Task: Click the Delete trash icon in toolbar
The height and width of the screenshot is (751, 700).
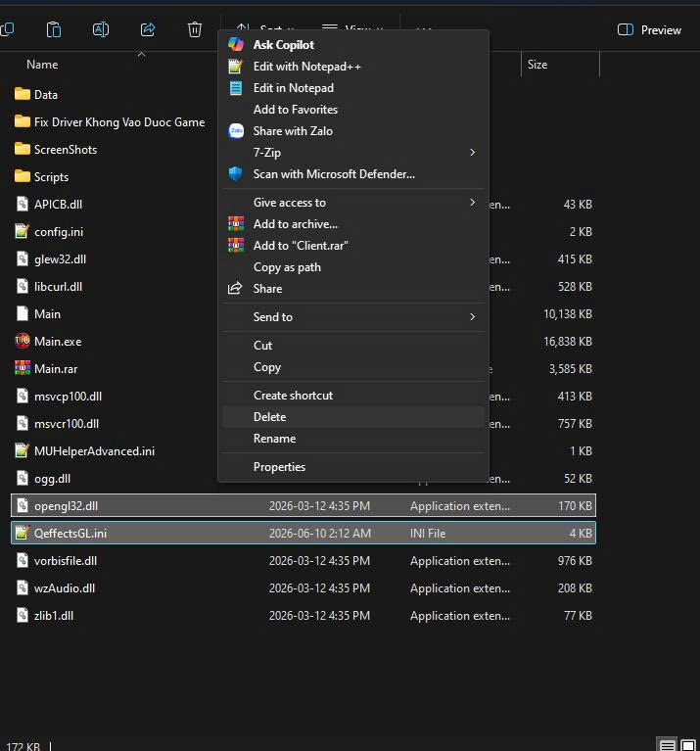Action: [x=195, y=29]
